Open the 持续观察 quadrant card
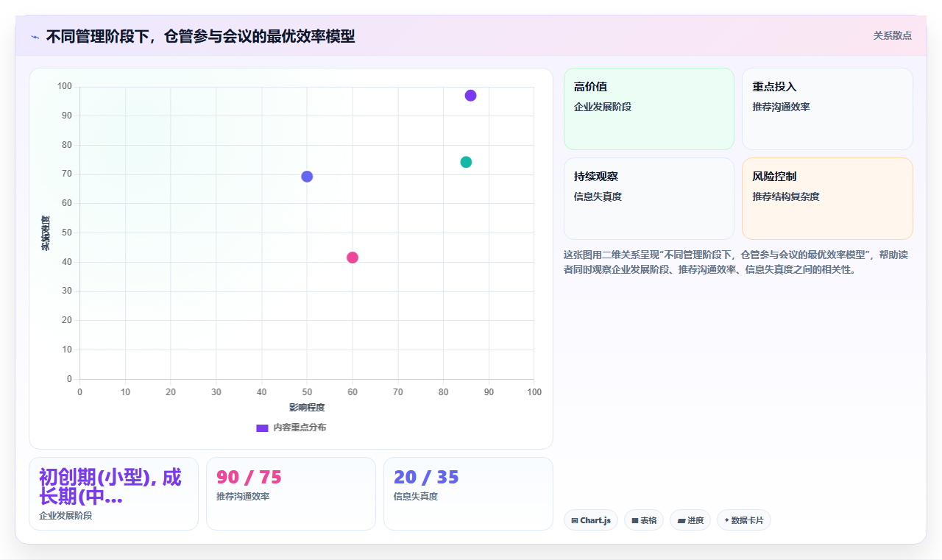Screen dimensions: 942x560 tap(649, 199)
